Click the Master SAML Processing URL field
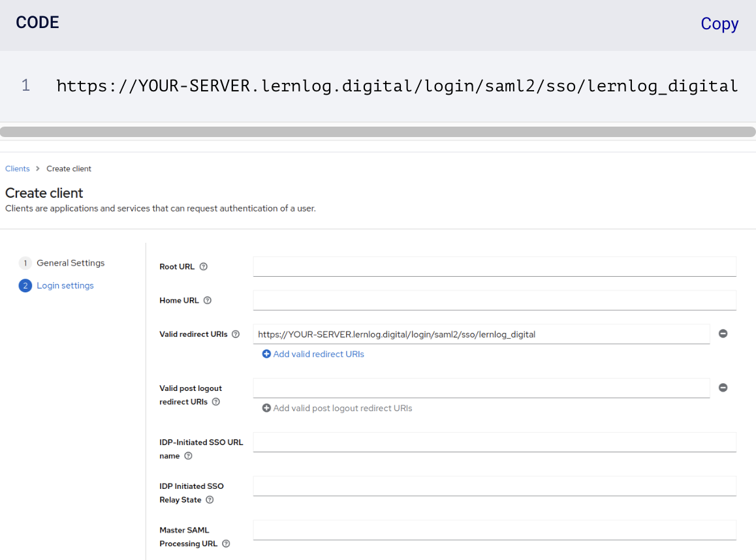This screenshot has width=756, height=560. click(494, 530)
